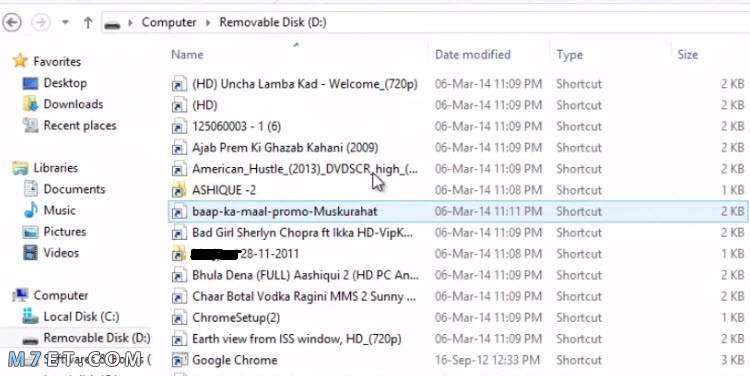Click the ASHIQUE -2 folder shortcut icon
The height and width of the screenshot is (376, 750).
click(x=179, y=190)
